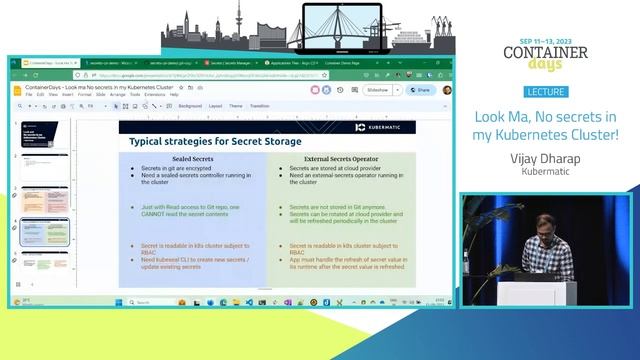The image size is (640, 360).
Task: View the pink collaborator avatar
Action: (315, 90)
